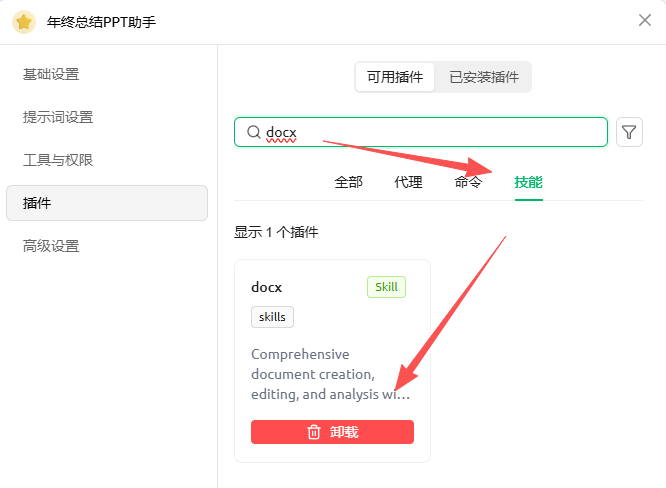Click the magnifier icon in search box

[253, 132]
